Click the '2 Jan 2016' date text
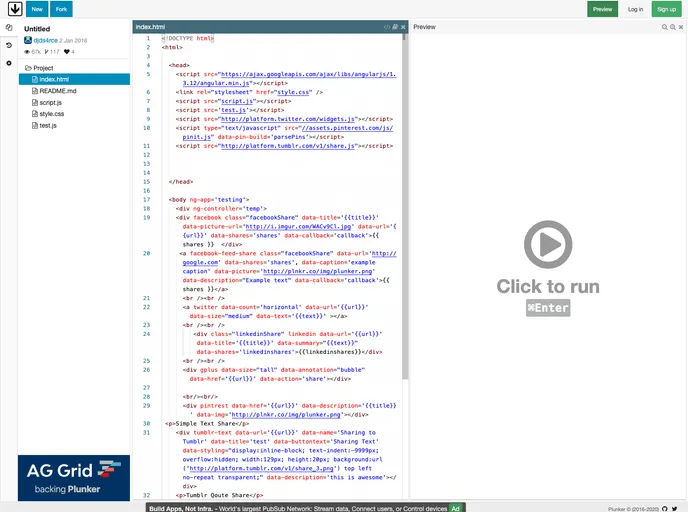Viewport: 688px width, 512px height. tap(73, 40)
